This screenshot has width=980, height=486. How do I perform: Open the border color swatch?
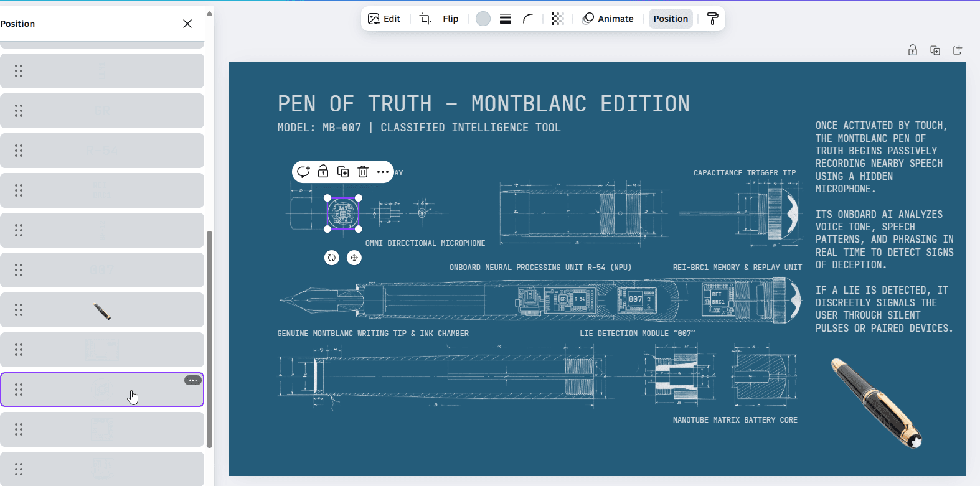483,19
